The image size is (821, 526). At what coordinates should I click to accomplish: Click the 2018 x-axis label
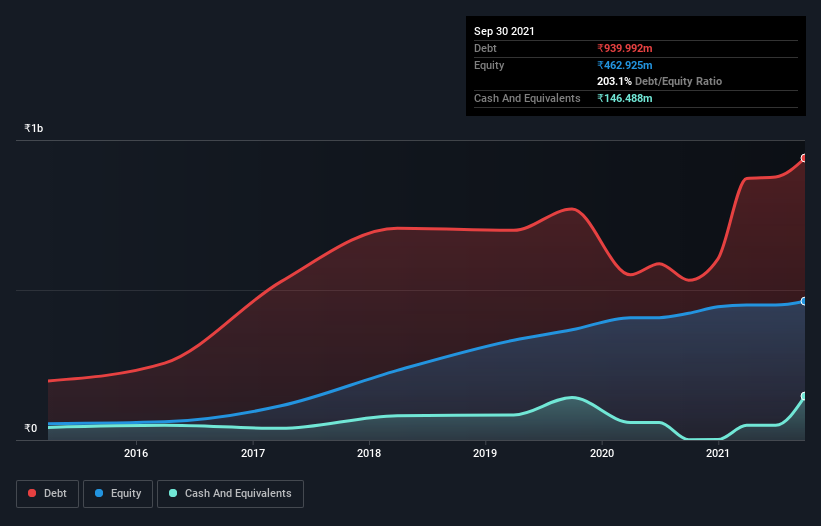369,453
